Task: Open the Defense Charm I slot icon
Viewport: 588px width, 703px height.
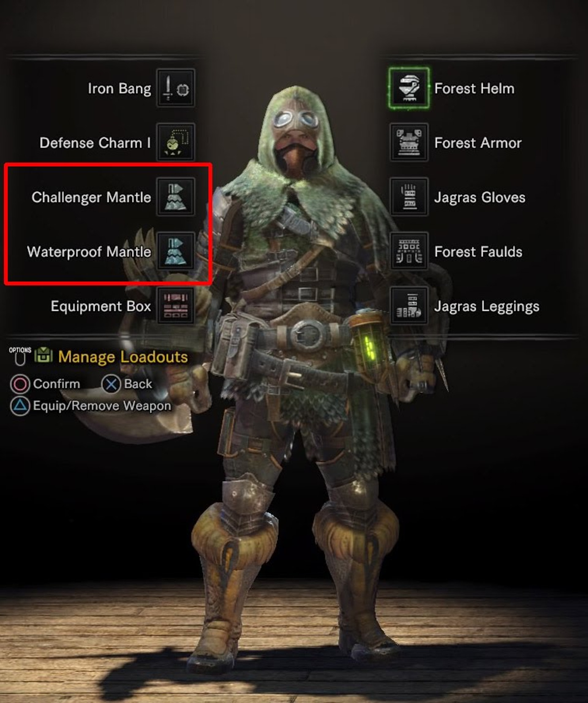Action: (x=175, y=142)
